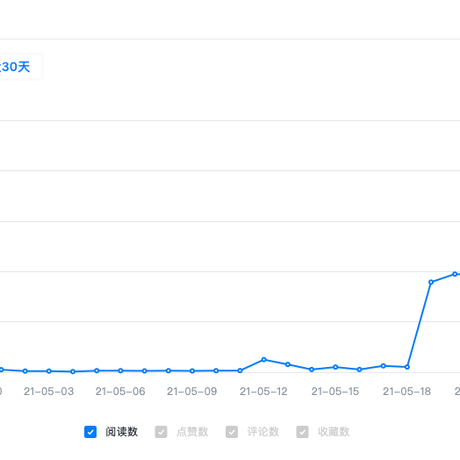Click the 21-05-18 x-axis date label
The width and height of the screenshot is (460, 460).
click(x=407, y=391)
